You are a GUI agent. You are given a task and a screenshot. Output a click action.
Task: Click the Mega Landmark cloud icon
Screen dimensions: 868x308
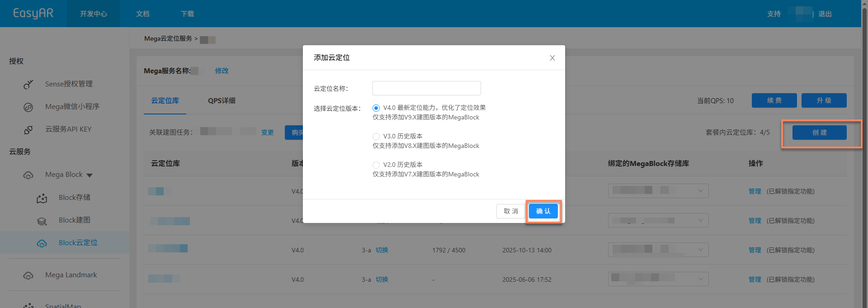click(28, 275)
